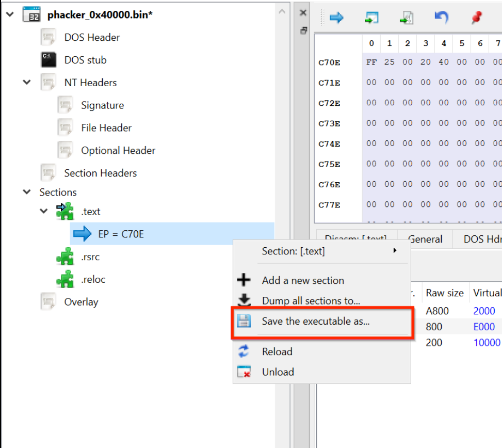The width and height of the screenshot is (502, 448).
Task: Select File Header tree item
Action: pyautogui.click(x=106, y=128)
